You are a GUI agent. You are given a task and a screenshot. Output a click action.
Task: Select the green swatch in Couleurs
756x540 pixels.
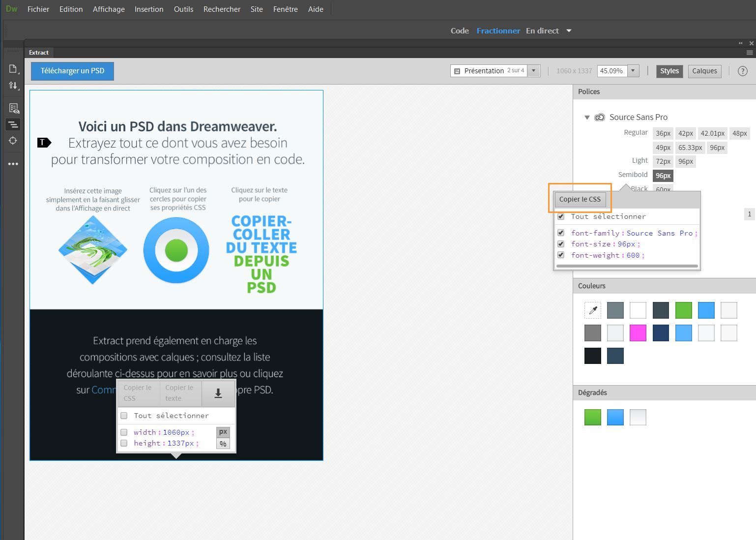(x=683, y=310)
